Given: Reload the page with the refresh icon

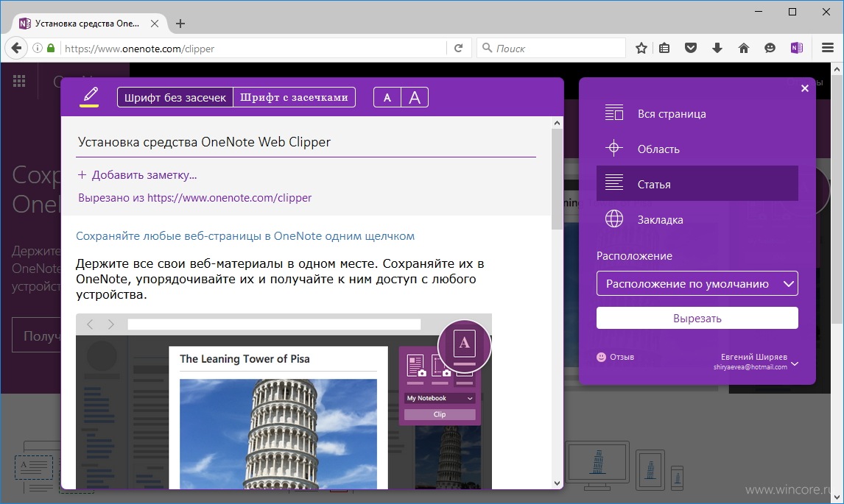Looking at the screenshot, I should tap(459, 49).
